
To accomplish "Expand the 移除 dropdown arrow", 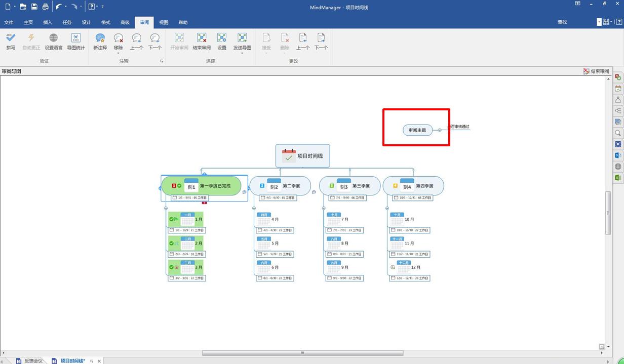I will [x=118, y=53].
